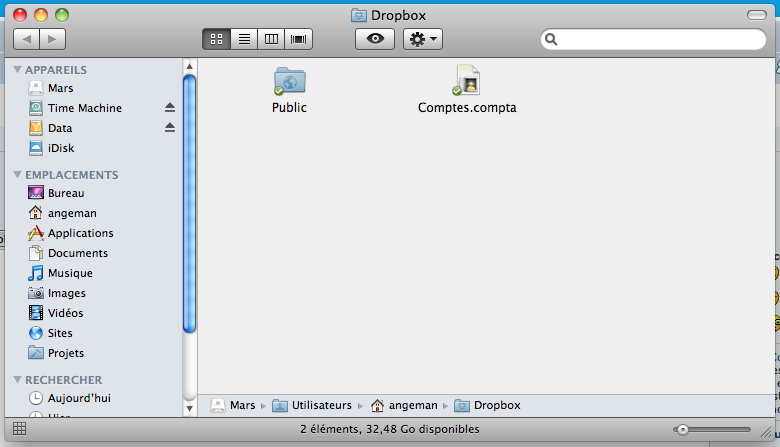
Task: Switch to list view
Action: [x=244, y=39]
